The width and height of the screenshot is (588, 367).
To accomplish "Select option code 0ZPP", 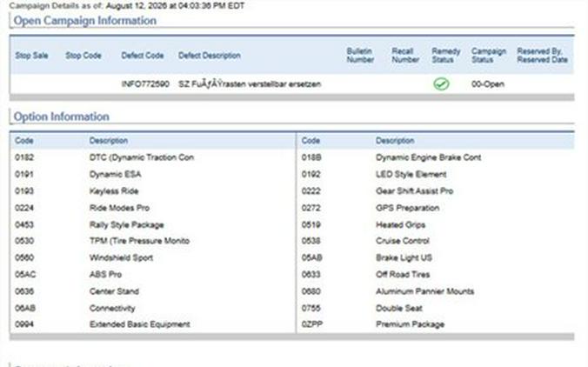I will 312,324.
